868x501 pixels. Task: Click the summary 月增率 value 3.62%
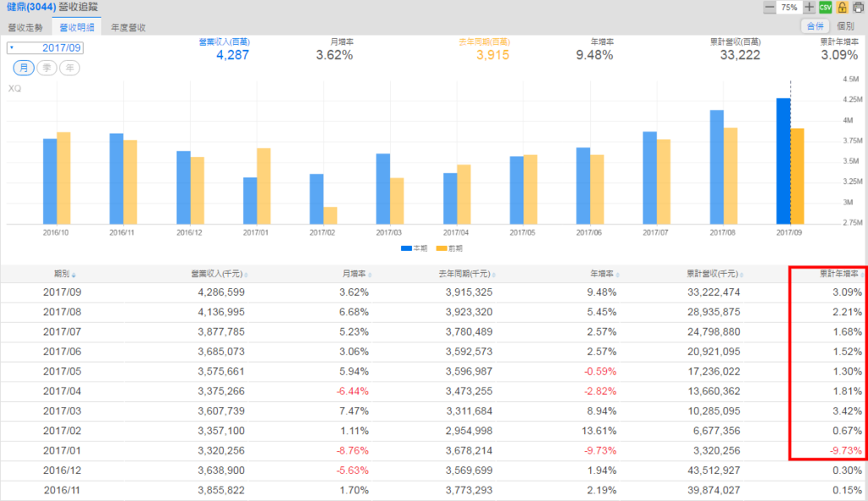[x=334, y=55]
